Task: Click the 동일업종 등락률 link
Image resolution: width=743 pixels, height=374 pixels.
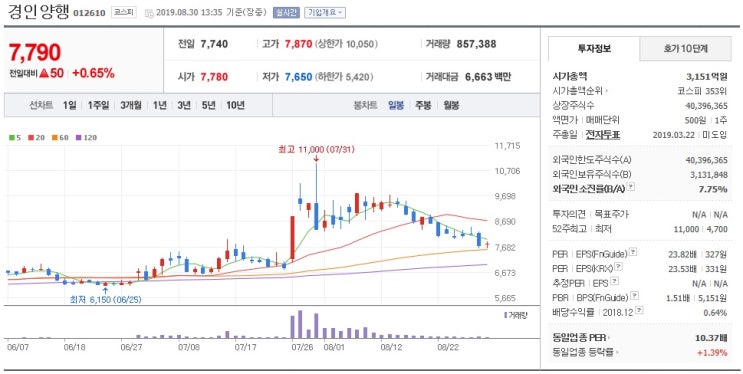Action: [x=585, y=352]
